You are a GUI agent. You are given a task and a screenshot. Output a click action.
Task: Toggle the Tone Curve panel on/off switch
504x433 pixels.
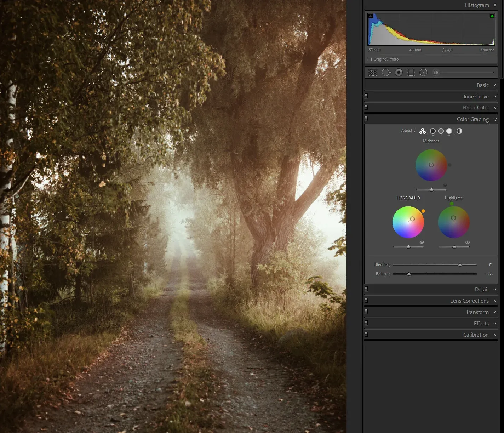366,96
